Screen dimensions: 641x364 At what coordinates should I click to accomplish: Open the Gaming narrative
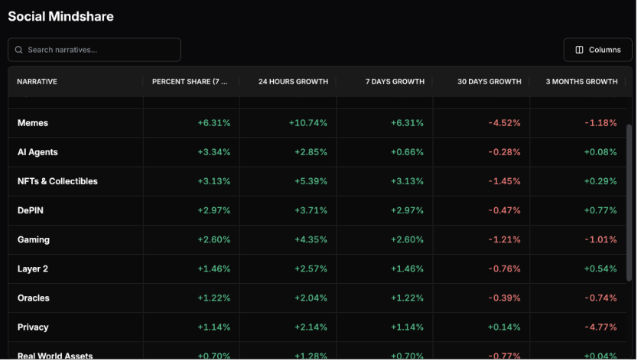coord(34,239)
